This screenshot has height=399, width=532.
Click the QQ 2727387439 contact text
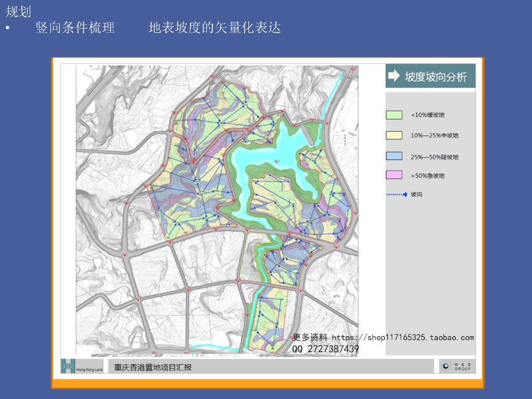pos(325,349)
